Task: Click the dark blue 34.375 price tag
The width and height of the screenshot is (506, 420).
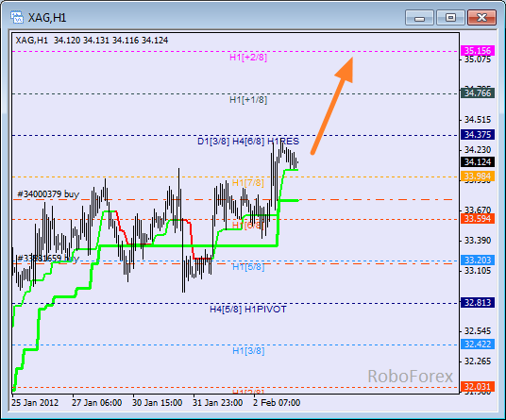Action: 478,135
